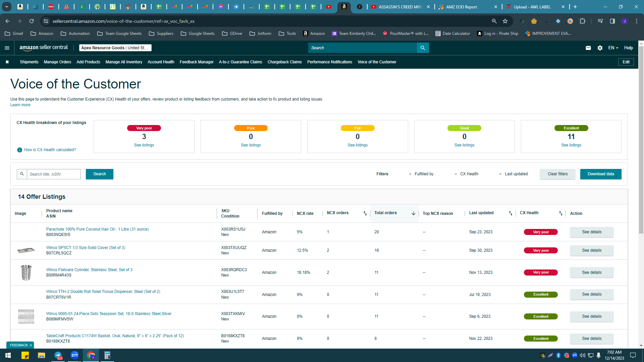The width and height of the screenshot is (644, 362).
Task: Open Winco Flatware Cylinder product link
Action: click(89, 270)
